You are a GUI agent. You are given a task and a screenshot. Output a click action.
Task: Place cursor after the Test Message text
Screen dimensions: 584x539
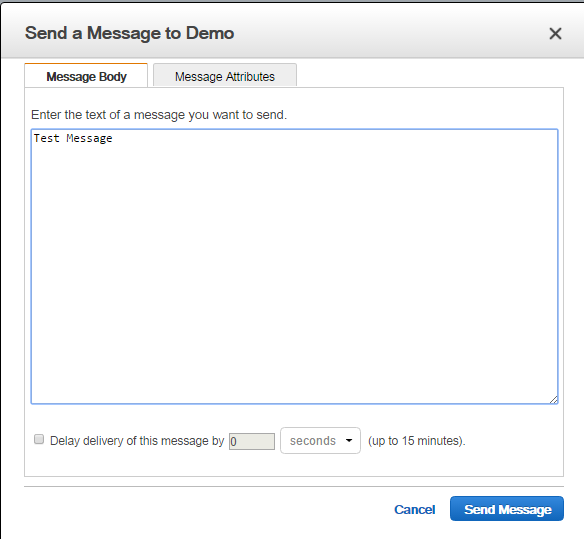[114, 138]
